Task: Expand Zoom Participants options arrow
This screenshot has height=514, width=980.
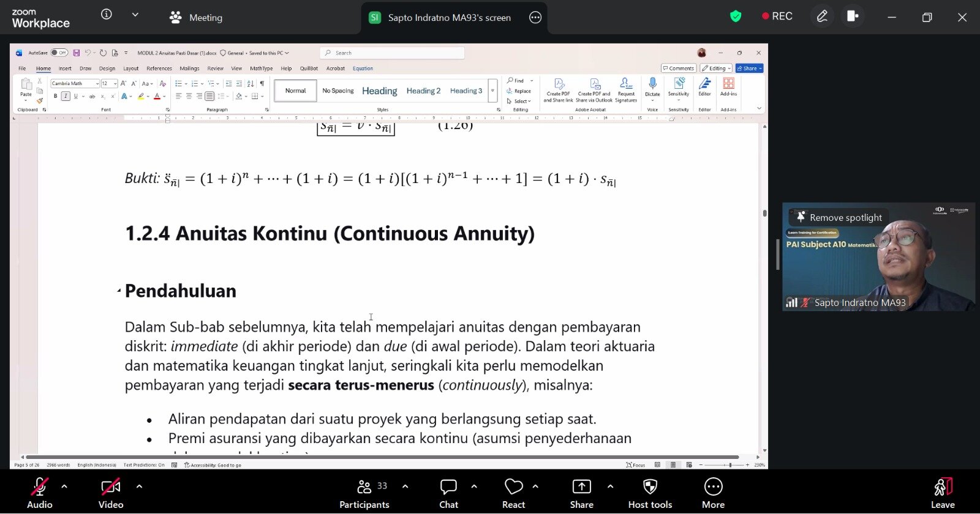Action: pos(405,486)
